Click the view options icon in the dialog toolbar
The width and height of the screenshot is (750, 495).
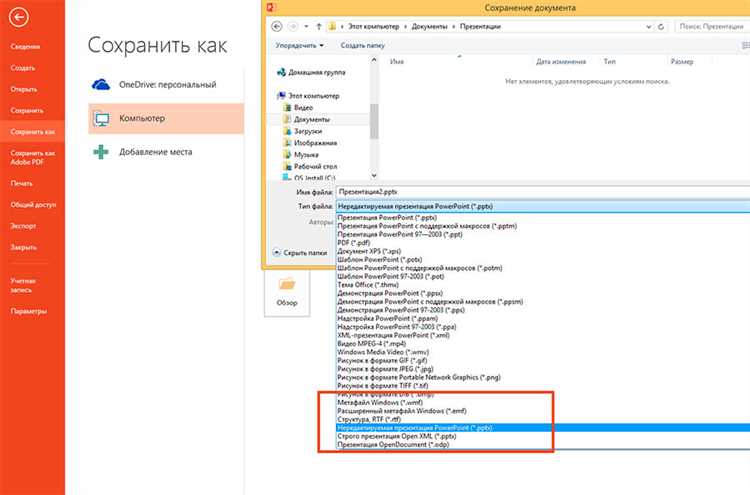[x=745, y=45]
